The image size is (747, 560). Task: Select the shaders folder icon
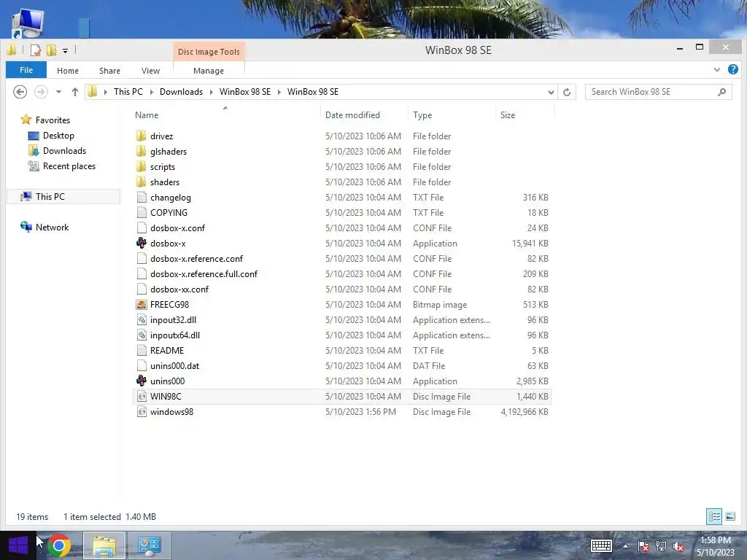(x=141, y=182)
